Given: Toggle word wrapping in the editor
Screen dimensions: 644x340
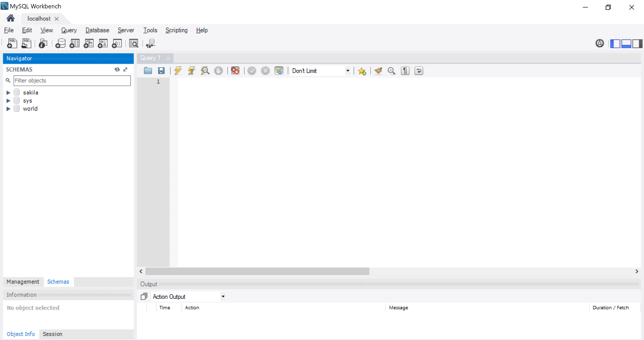Looking at the screenshot, I should click(x=419, y=71).
